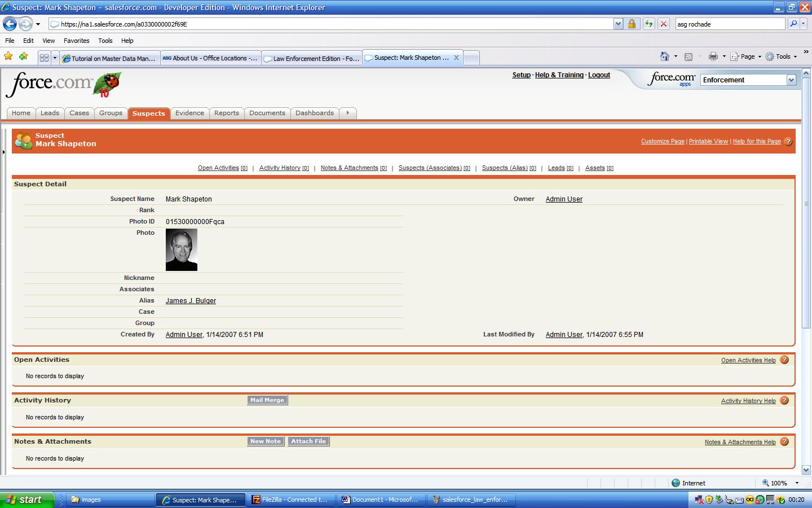This screenshot has width=812, height=508.
Task: Click the Setup link
Action: (521, 75)
